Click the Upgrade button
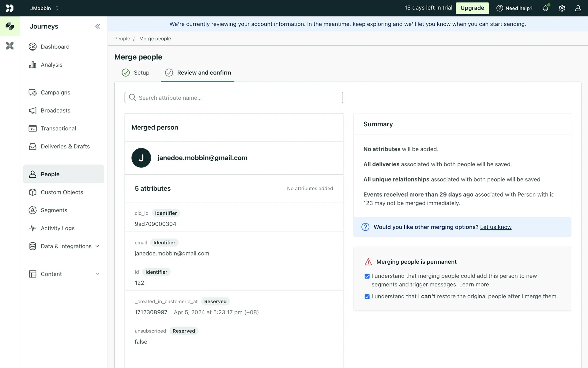The height and width of the screenshot is (368, 588). pos(472,8)
